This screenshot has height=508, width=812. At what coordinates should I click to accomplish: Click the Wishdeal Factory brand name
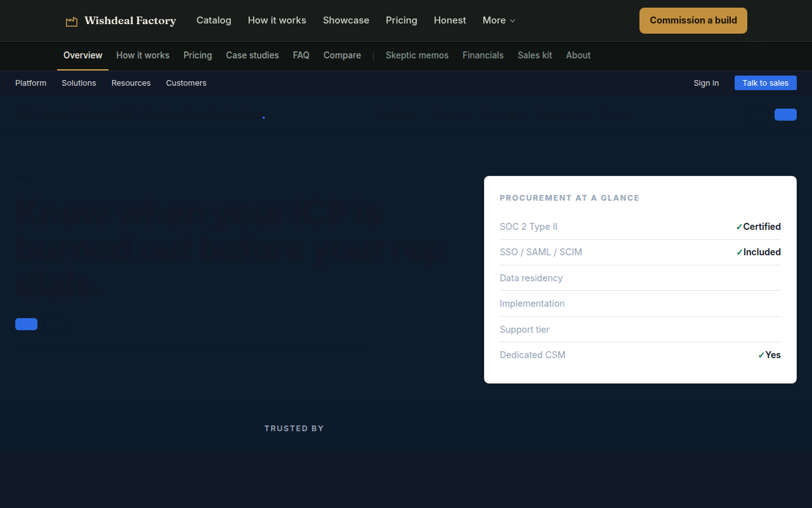130,20
